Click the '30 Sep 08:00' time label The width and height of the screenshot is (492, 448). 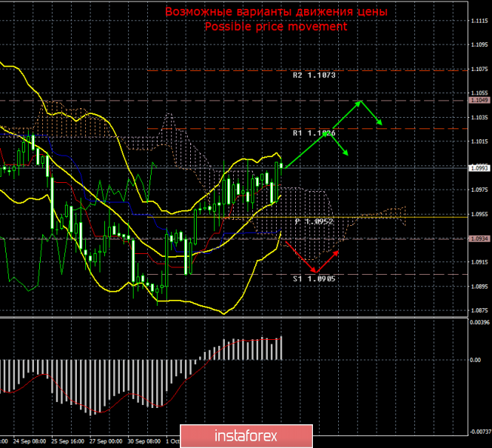point(144,441)
